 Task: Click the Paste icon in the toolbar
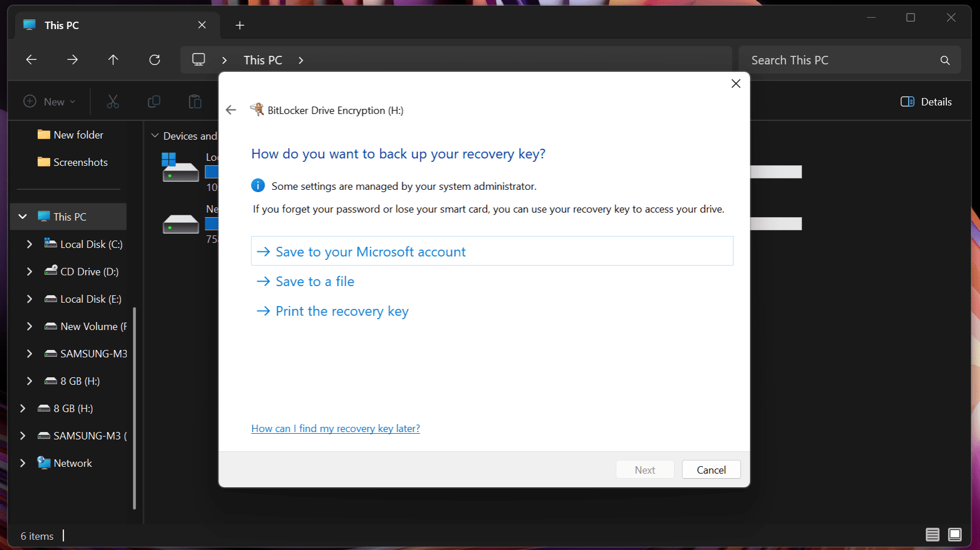tap(195, 101)
